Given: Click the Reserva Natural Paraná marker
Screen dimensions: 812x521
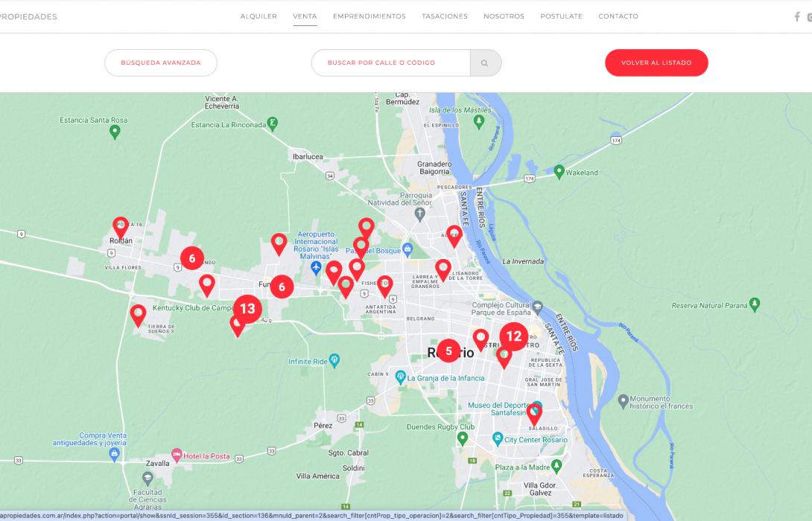Looking at the screenshot, I should point(755,304).
